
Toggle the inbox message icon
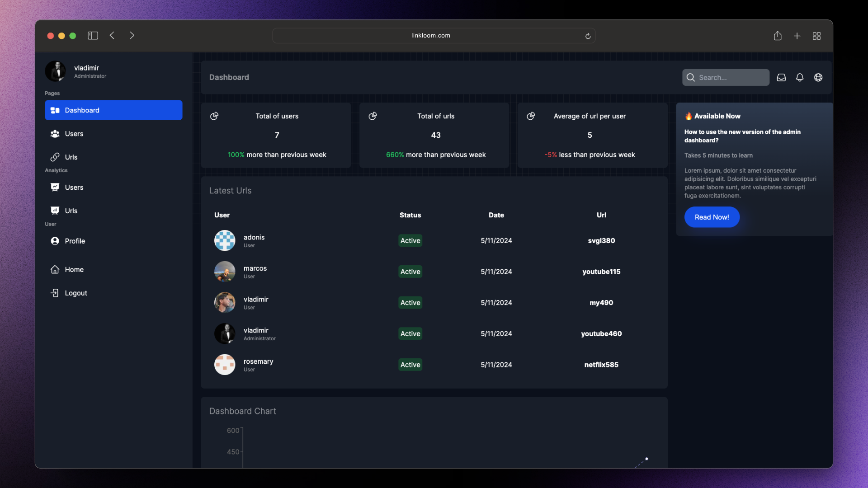point(781,77)
